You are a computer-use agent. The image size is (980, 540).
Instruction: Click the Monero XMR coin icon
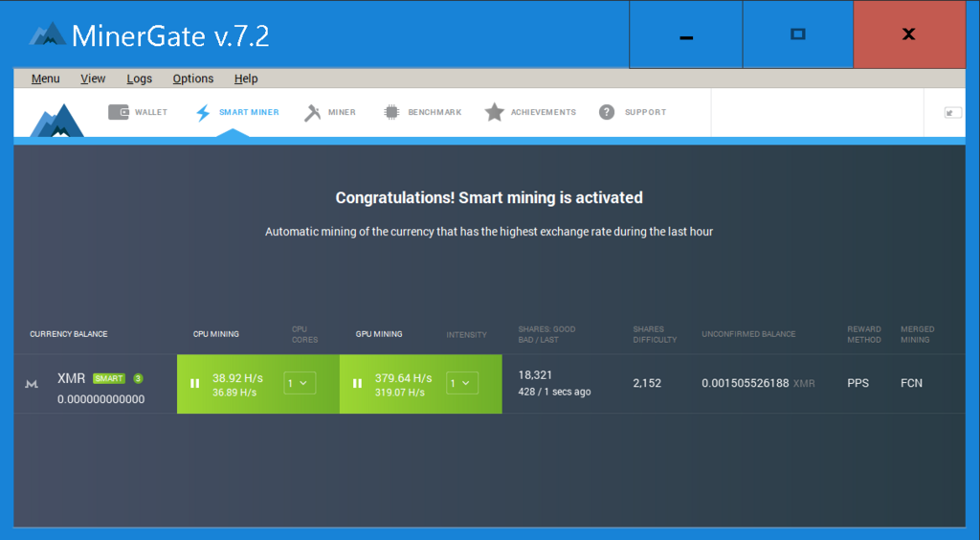32,384
